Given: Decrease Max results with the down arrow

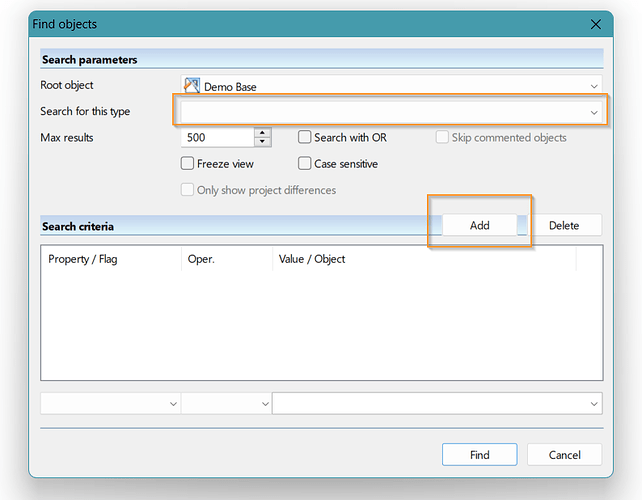Looking at the screenshot, I should click(262, 143).
